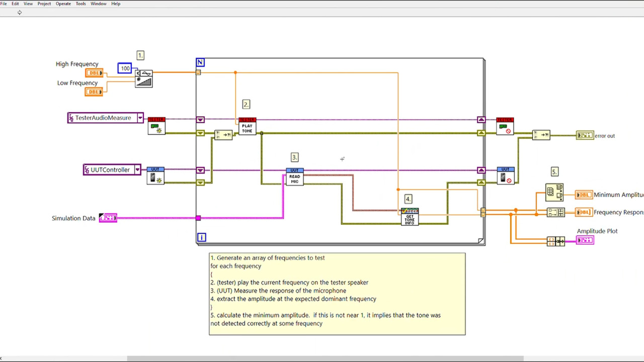Click the GET TONE INFO subVI

pyautogui.click(x=410, y=217)
